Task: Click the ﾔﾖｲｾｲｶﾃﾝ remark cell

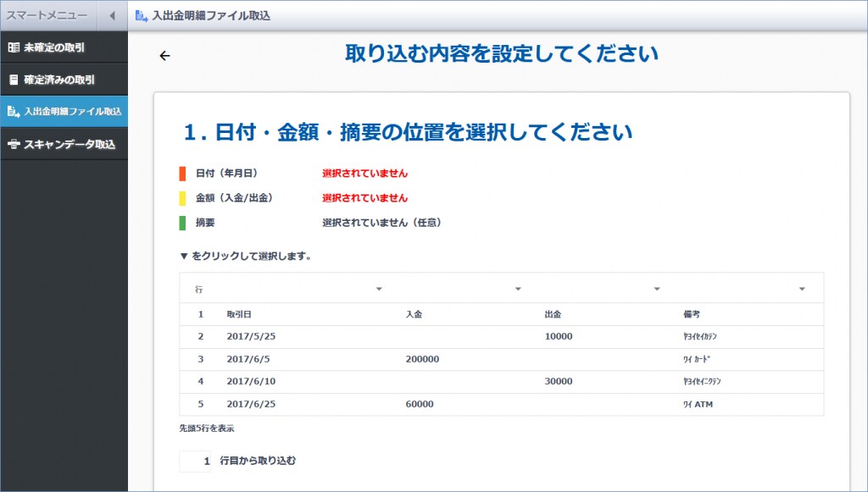Action: tap(700, 336)
